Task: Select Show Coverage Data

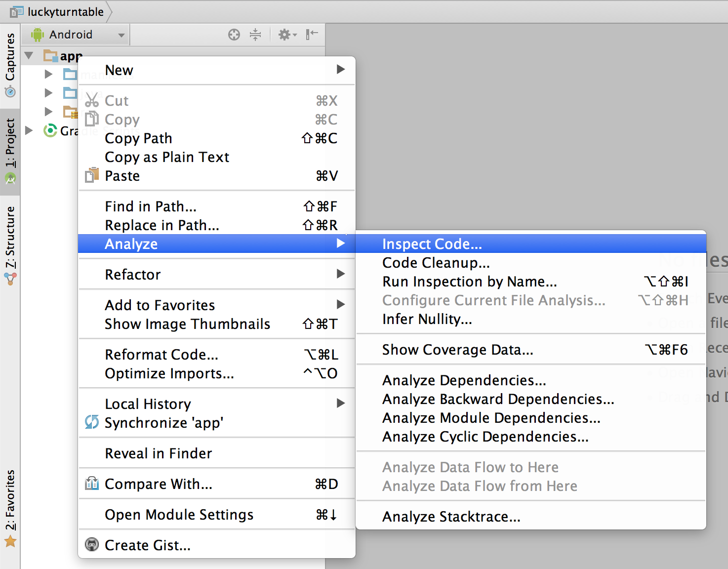Action: (x=531, y=350)
